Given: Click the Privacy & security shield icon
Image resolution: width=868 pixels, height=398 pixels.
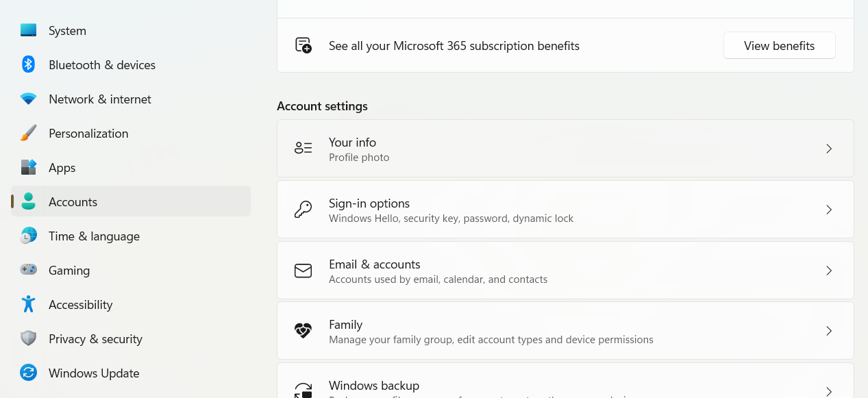Looking at the screenshot, I should coord(28,338).
